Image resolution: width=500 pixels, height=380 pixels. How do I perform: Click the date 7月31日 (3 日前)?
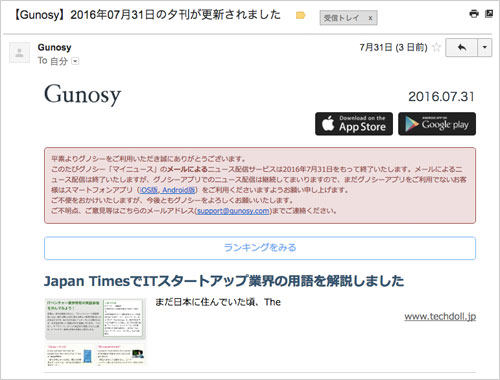[393, 47]
